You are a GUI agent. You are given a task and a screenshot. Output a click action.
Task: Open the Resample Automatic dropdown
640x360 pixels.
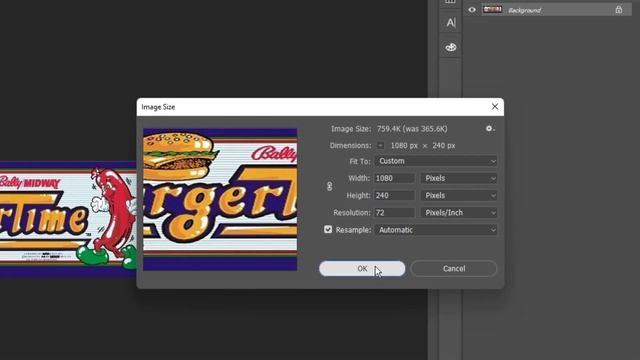436,230
